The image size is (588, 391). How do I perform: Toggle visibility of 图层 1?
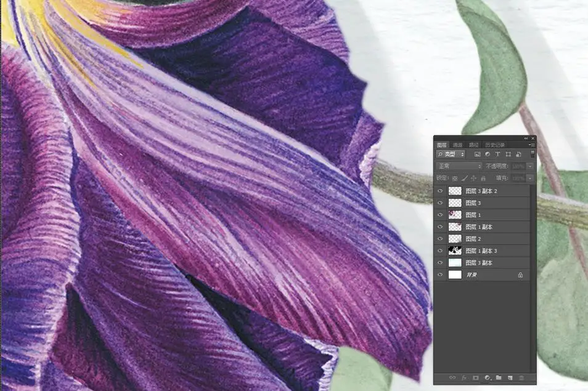[440, 215]
